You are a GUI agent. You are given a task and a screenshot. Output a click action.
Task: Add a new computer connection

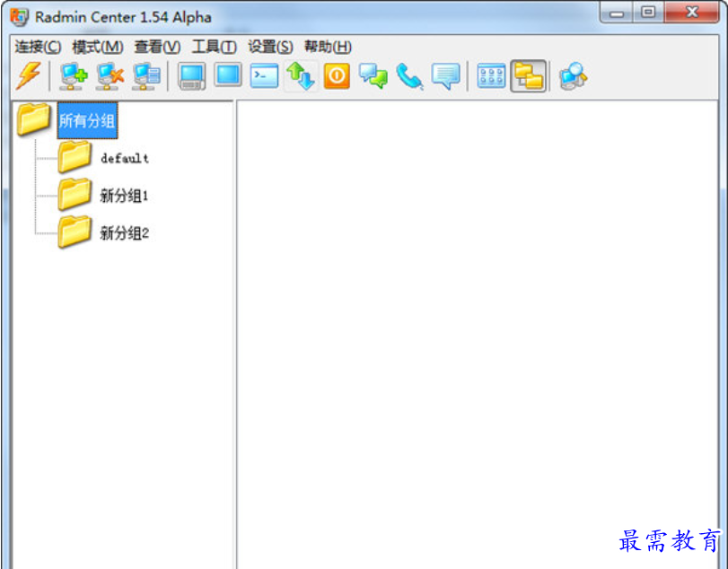(x=73, y=76)
